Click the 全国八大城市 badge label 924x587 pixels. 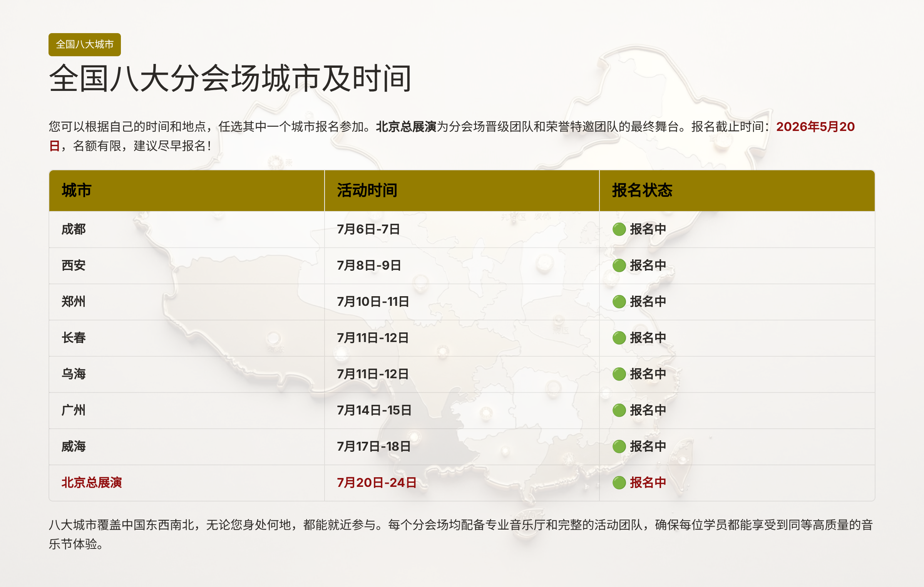point(85,45)
